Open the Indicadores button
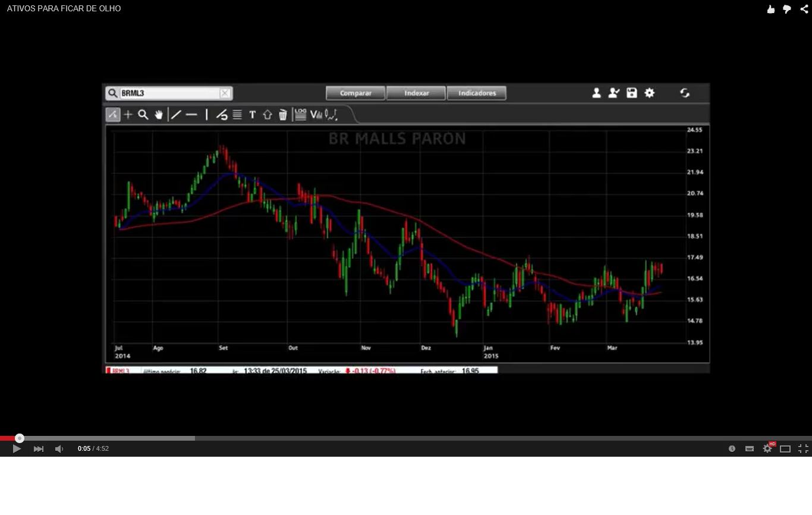Image resolution: width=812 pixels, height=515 pixels. [x=476, y=93]
